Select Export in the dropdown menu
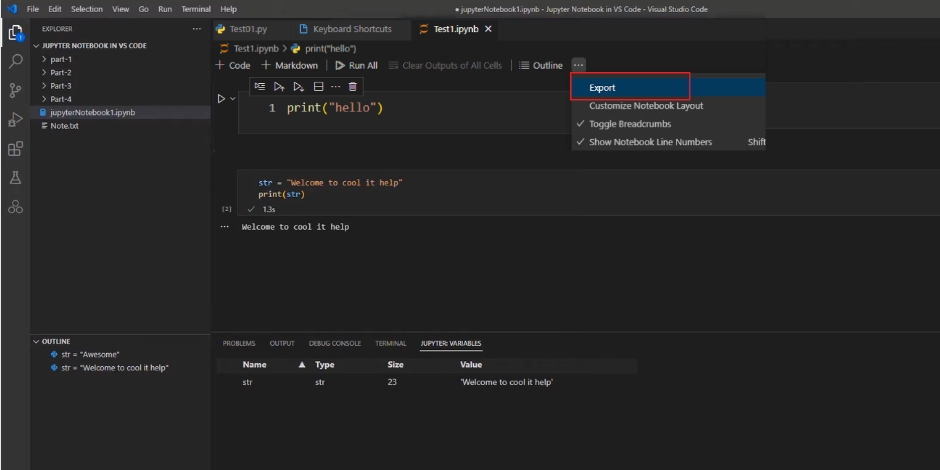940x470 pixels. pyautogui.click(x=668, y=88)
